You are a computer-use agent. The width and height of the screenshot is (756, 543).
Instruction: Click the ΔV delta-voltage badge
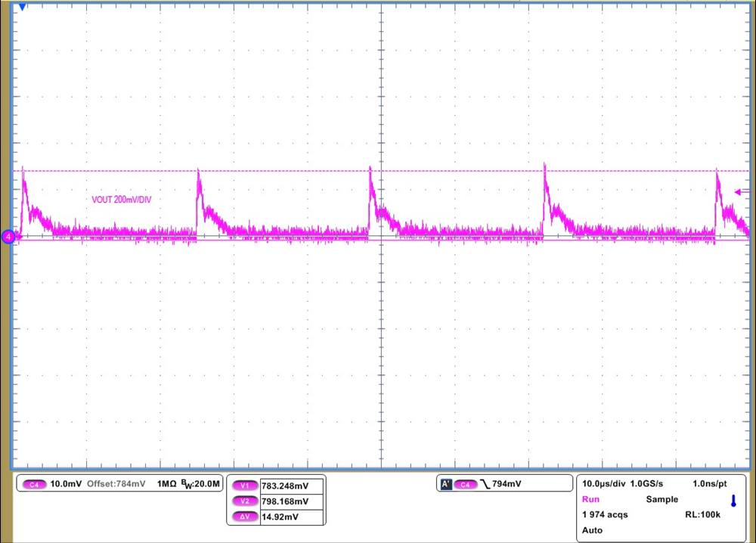pyautogui.click(x=243, y=517)
